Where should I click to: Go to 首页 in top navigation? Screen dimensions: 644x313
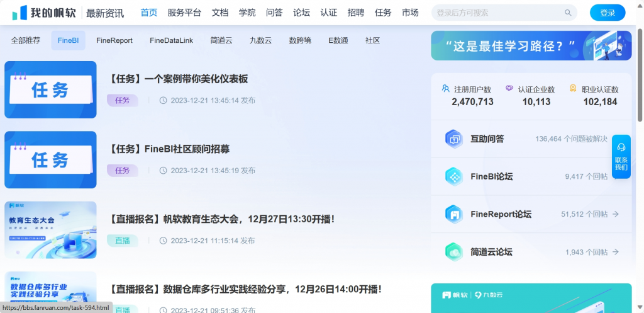click(148, 13)
